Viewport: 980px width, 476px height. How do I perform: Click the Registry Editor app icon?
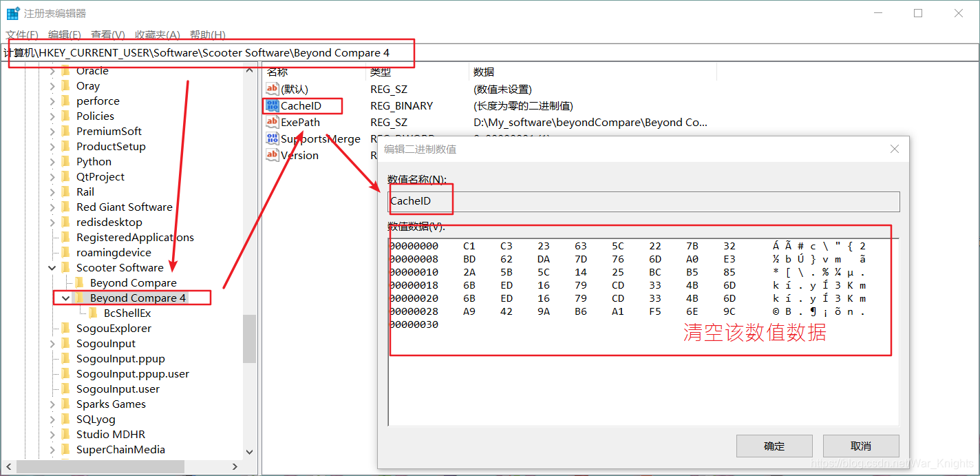(13, 13)
